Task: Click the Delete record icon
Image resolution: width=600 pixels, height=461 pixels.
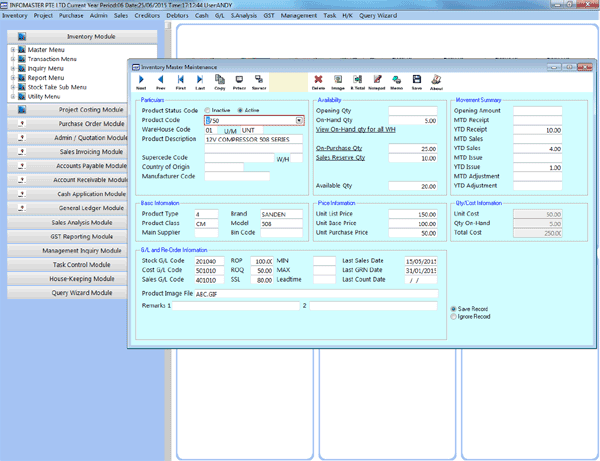Action: (319, 80)
